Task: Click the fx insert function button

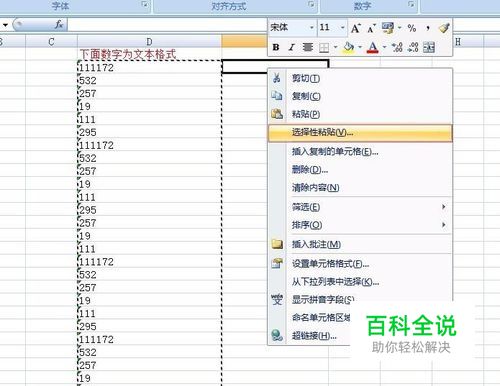Action: coord(59,24)
